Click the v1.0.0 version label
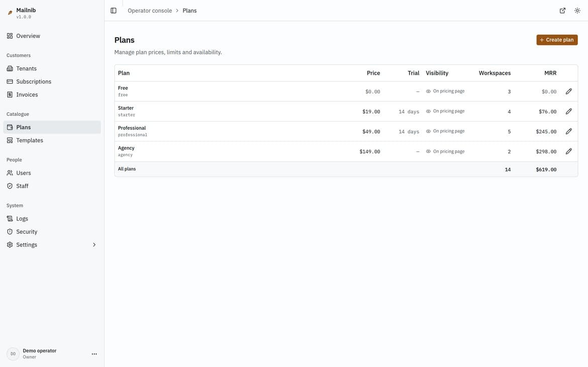The image size is (588, 367). pos(24,17)
